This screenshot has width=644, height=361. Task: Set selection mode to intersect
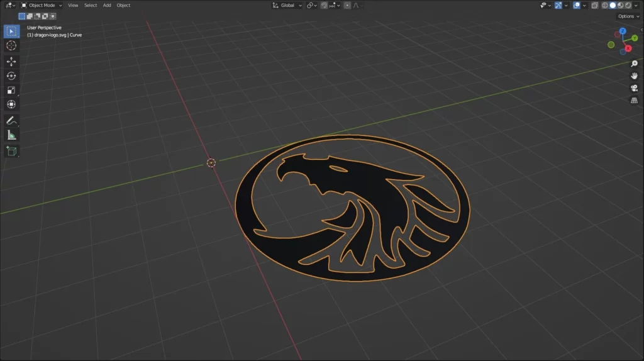point(53,16)
